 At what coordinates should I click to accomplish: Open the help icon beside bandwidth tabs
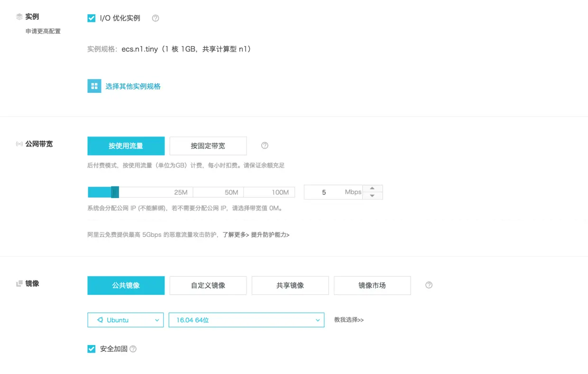tap(265, 146)
